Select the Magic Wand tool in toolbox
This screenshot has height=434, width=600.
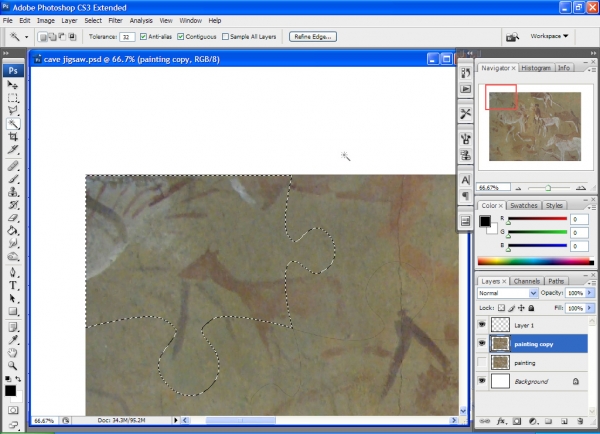(13, 124)
